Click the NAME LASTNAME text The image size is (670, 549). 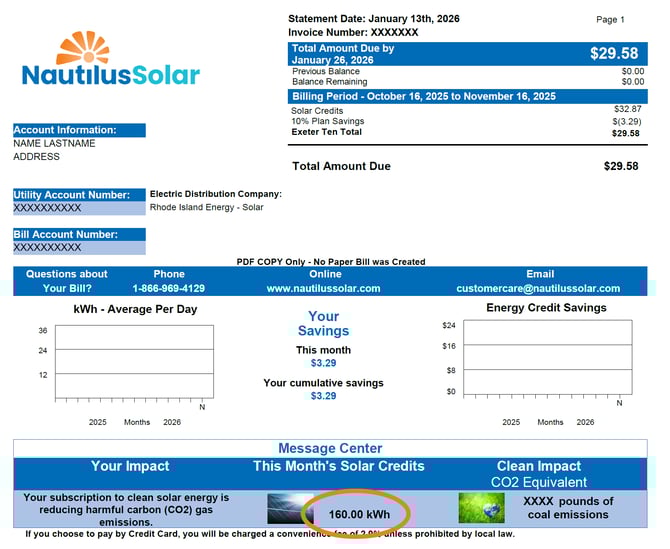54,144
